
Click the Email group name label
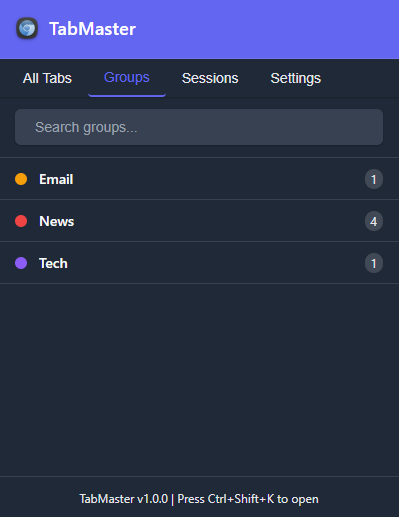56,179
